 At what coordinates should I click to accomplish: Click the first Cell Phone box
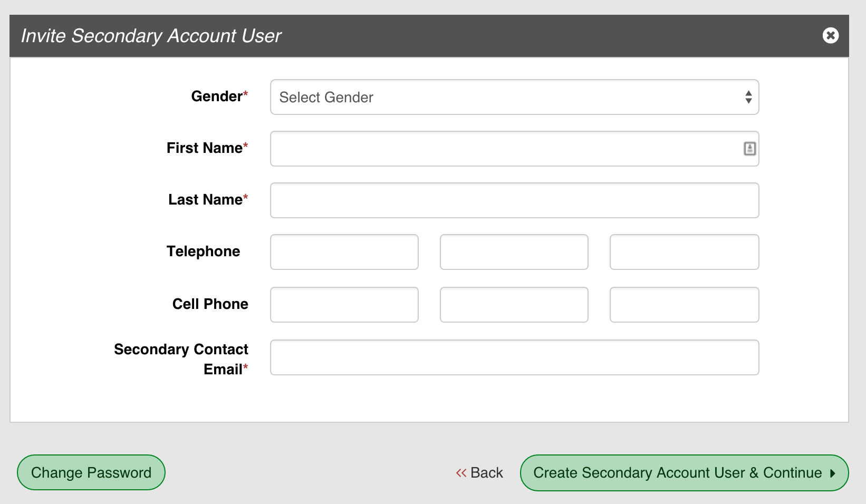click(344, 304)
